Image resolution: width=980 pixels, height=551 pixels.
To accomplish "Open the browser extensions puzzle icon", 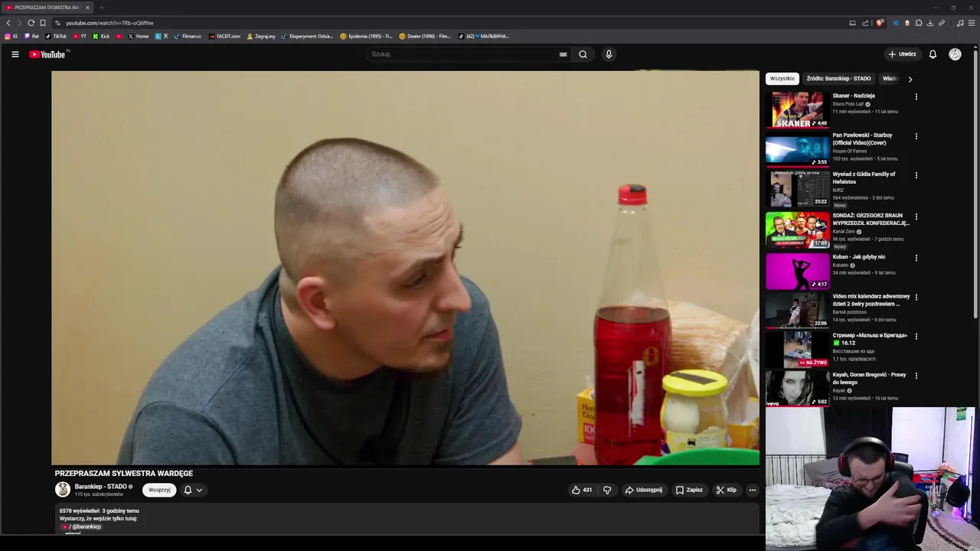I will click(919, 23).
